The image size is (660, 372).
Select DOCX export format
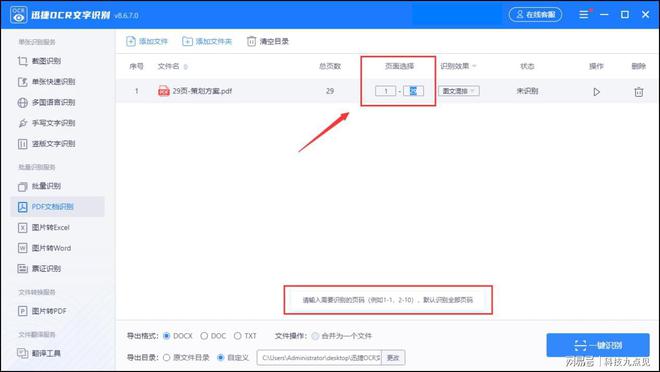167,336
